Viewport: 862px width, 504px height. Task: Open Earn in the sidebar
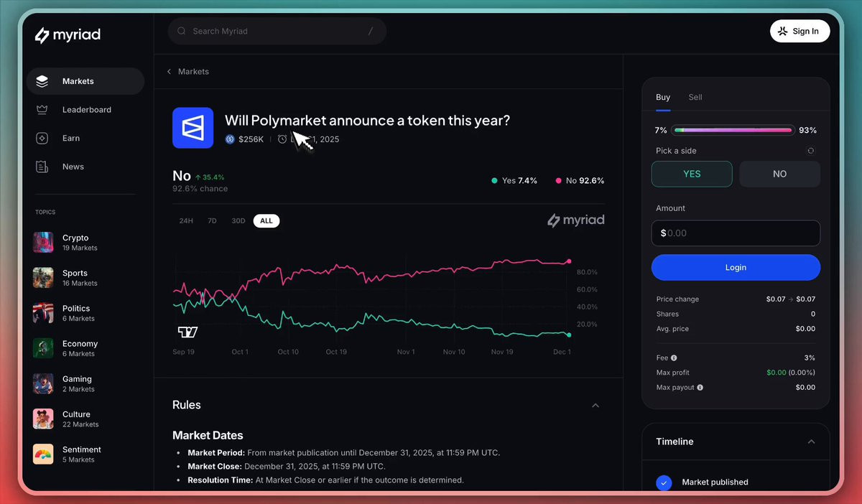pos(85,138)
